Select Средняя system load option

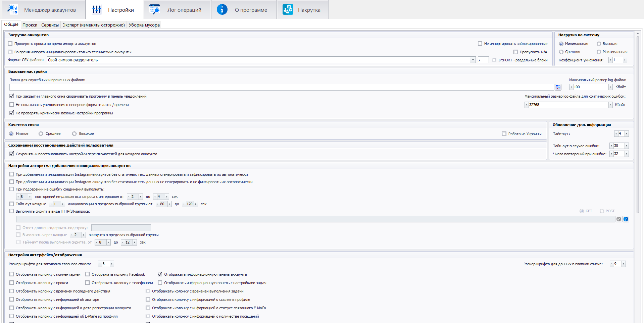click(x=561, y=52)
